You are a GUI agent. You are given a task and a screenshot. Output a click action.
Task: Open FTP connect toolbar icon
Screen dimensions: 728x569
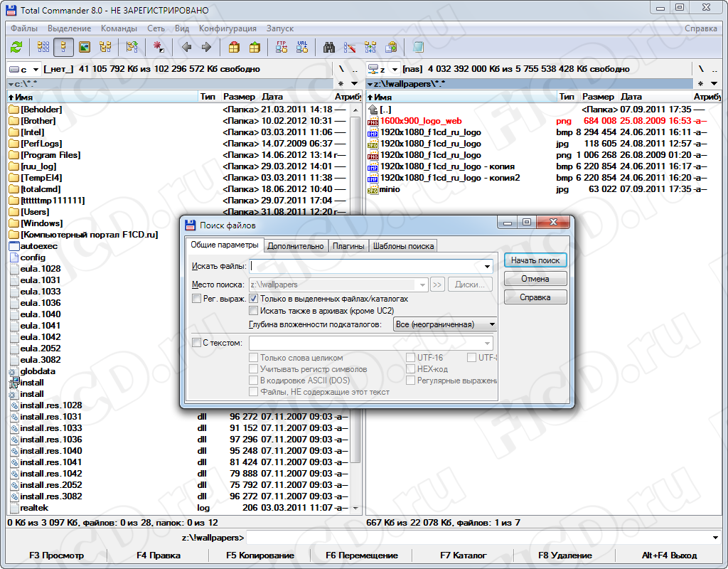pyautogui.click(x=282, y=47)
